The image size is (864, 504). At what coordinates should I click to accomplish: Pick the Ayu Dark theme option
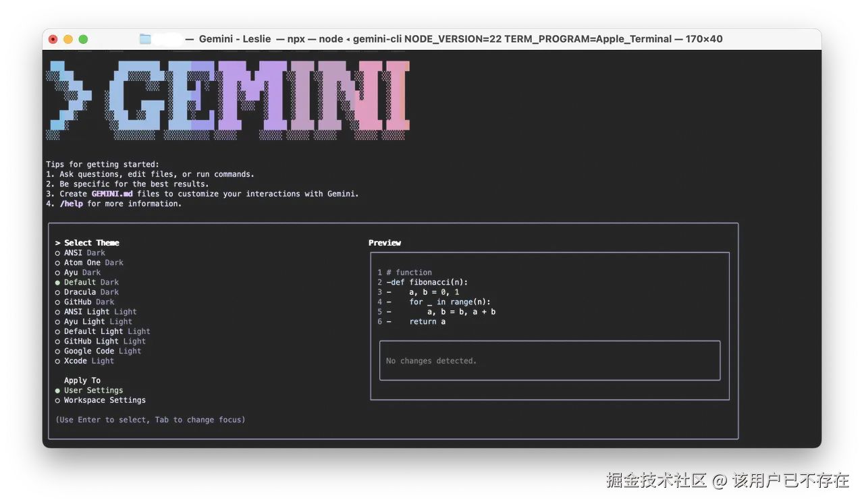coord(78,273)
